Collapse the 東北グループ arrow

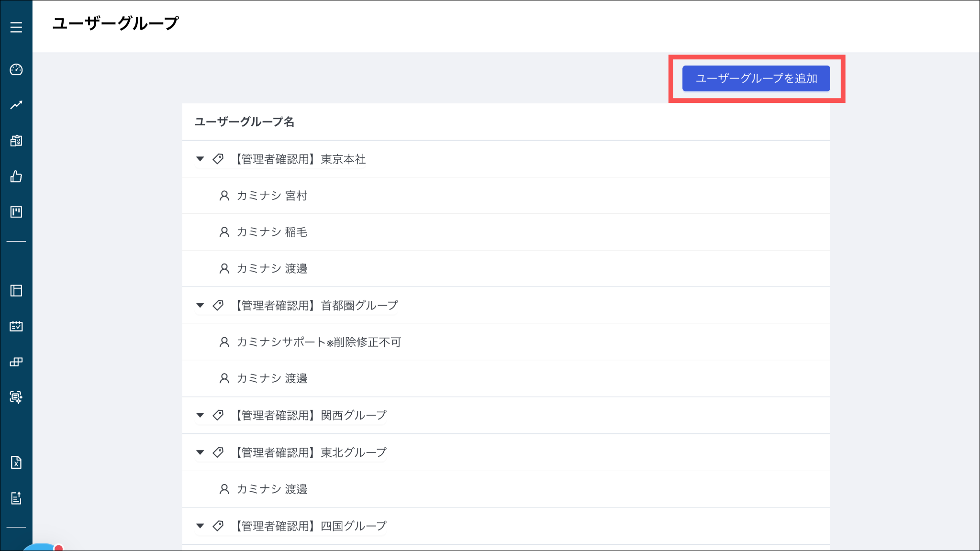pos(200,452)
